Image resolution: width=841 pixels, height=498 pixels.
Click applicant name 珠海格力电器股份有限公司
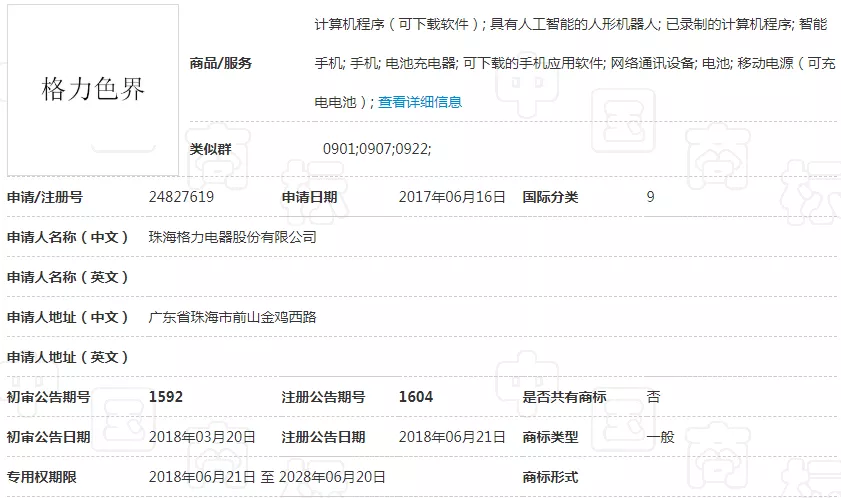[232, 237]
